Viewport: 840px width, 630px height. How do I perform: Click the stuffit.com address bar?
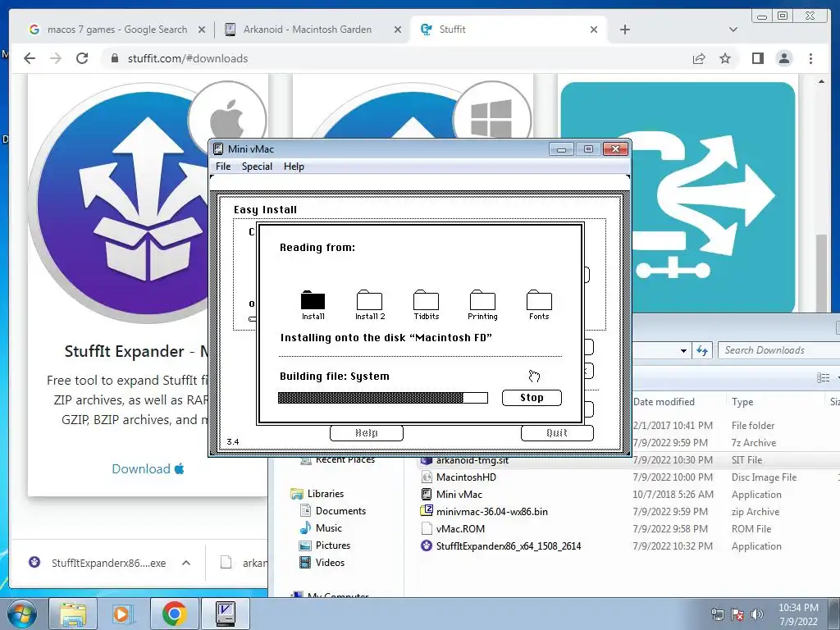396,58
